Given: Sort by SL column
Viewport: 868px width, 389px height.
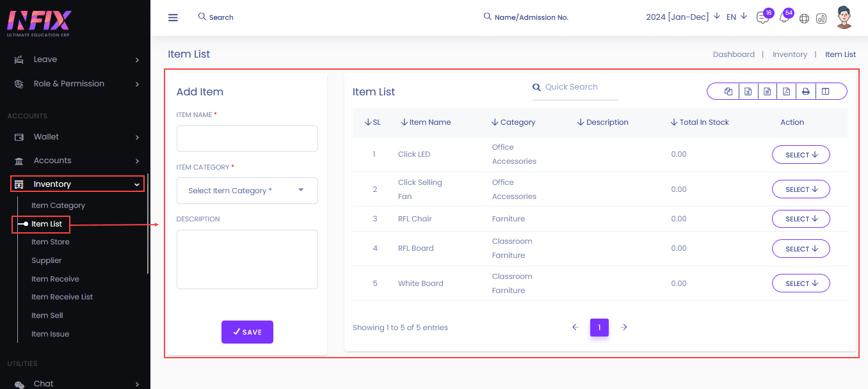Looking at the screenshot, I should click(373, 122).
